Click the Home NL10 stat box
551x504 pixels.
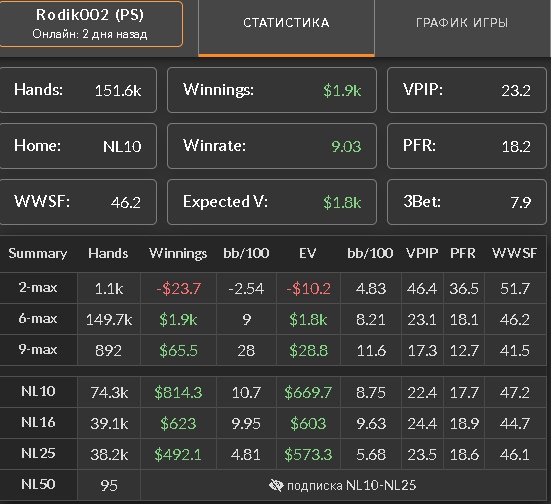pos(78,146)
